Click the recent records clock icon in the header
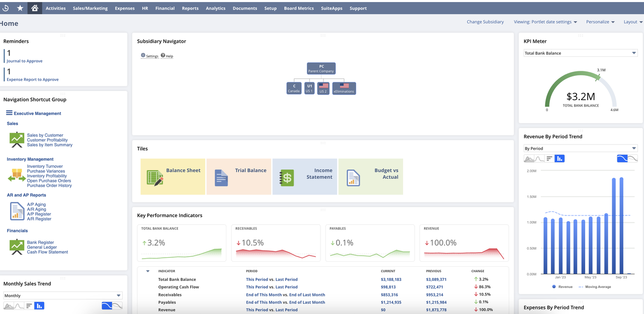 (x=6, y=8)
